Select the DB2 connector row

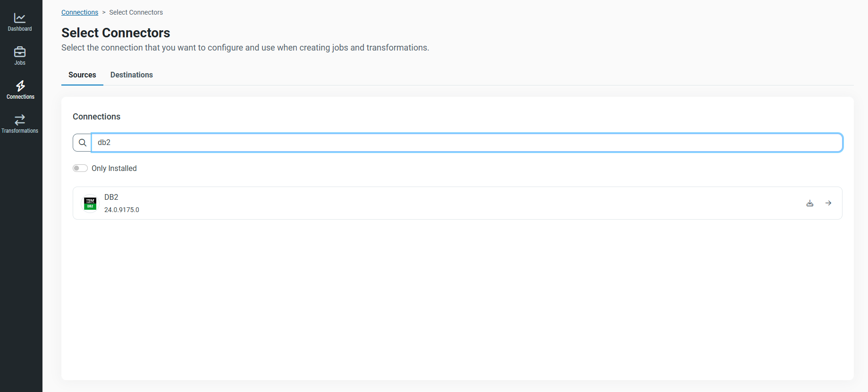tap(457, 203)
